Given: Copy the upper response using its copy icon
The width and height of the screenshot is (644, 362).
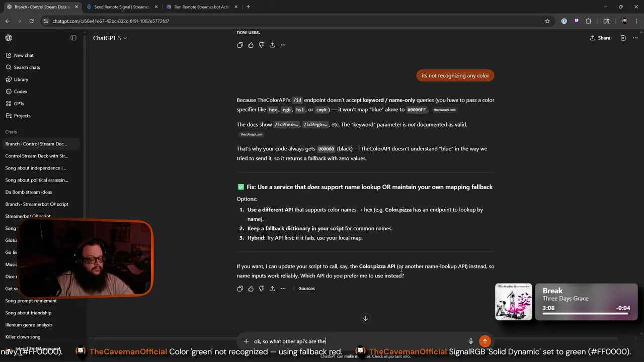Looking at the screenshot, I should [240, 45].
